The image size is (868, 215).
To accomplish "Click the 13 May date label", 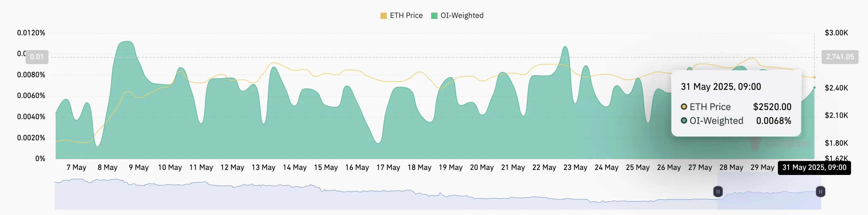I will pyautogui.click(x=264, y=168).
